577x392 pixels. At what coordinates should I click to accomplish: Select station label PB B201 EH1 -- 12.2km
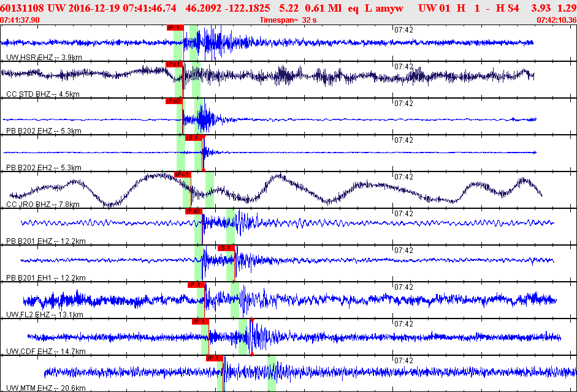tap(46, 278)
